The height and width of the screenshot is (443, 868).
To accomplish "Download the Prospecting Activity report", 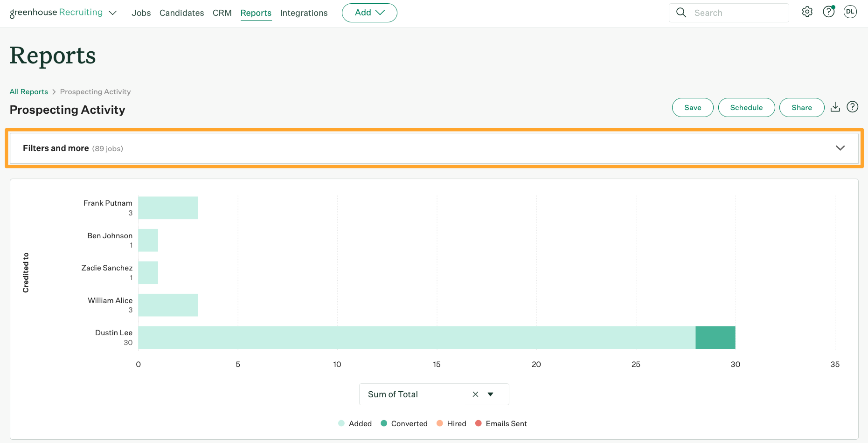I will point(835,107).
